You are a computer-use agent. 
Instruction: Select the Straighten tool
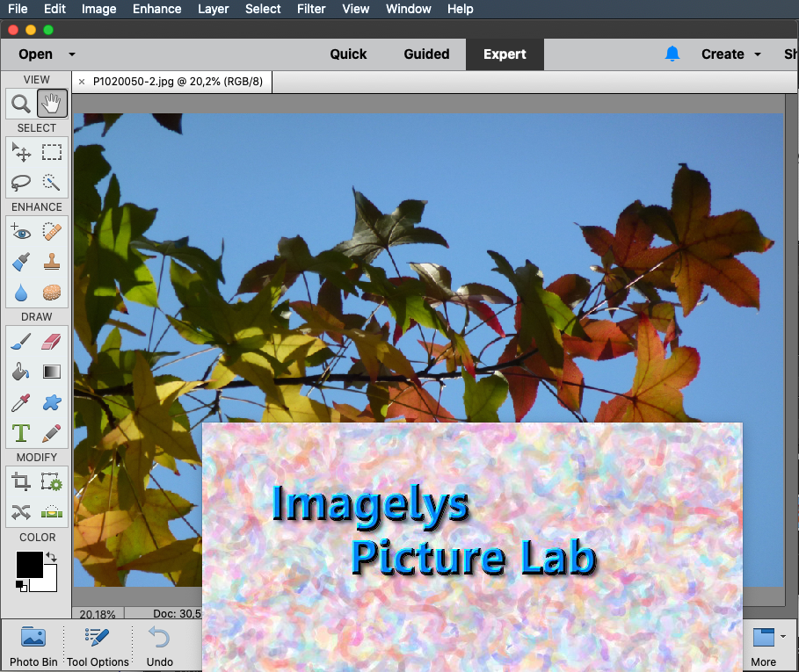(52, 512)
